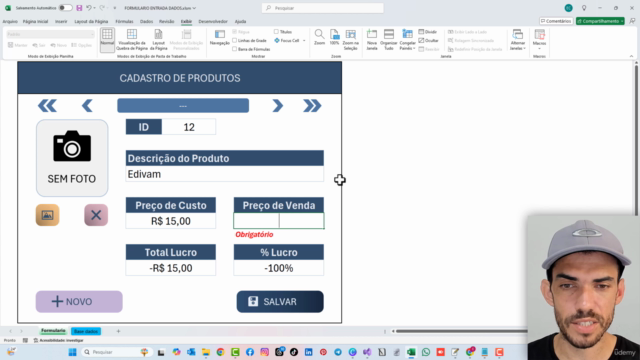The width and height of the screenshot is (640, 360).
Task: Click the Comentários button
Action: (x=556, y=21)
